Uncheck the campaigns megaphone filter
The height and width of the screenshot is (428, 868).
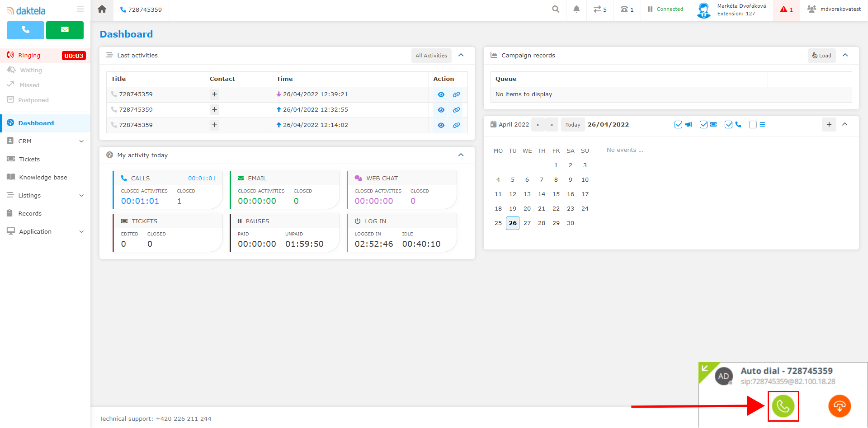tap(678, 124)
